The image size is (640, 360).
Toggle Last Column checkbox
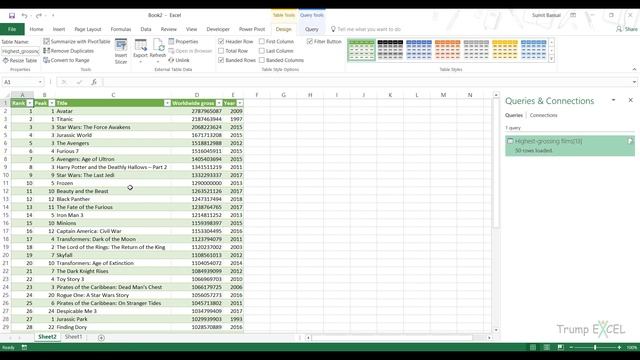click(262, 51)
